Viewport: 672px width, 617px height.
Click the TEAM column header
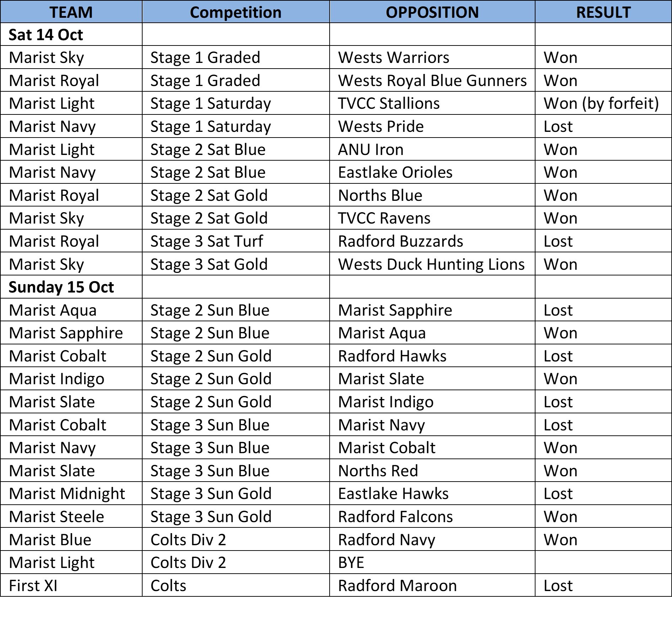pos(71,12)
